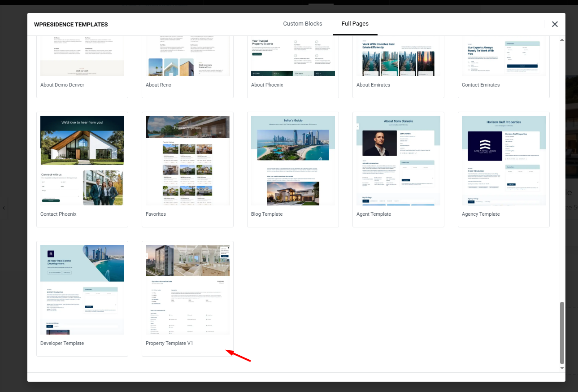This screenshot has width=578, height=392.
Task: Choose the Blog Template preview image
Action: (x=293, y=161)
